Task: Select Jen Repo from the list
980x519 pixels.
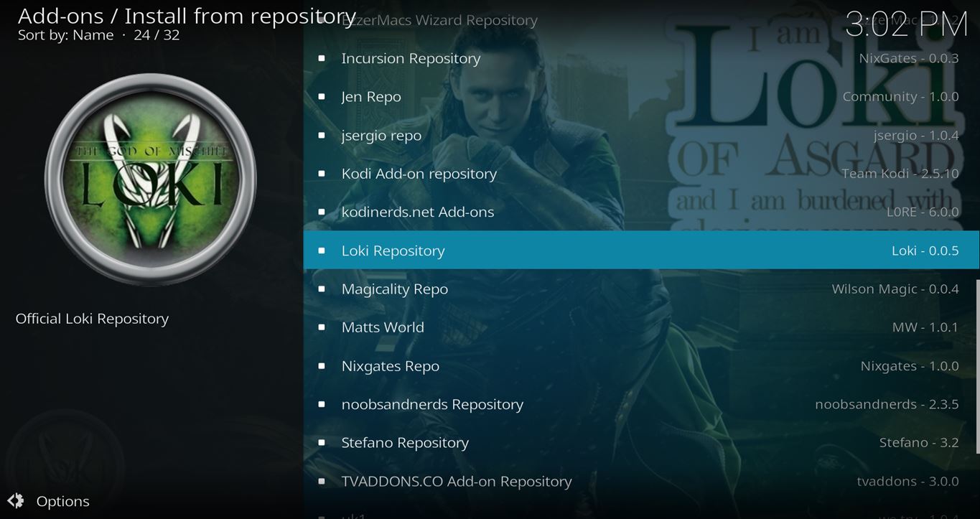Action: click(x=371, y=97)
